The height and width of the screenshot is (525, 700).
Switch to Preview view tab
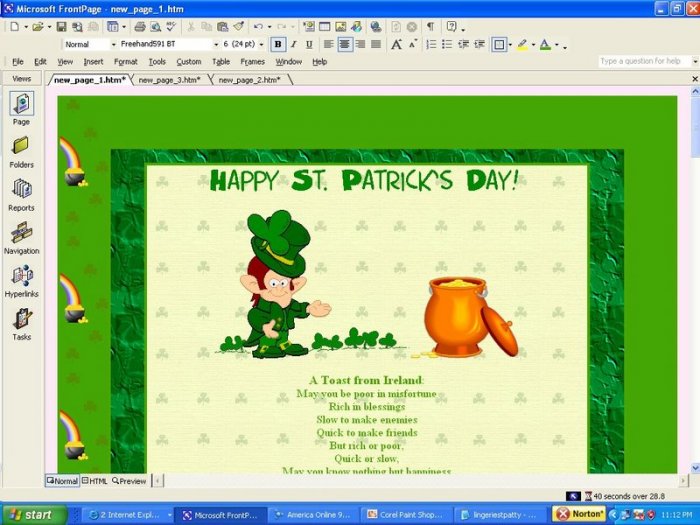(x=129, y=481)
